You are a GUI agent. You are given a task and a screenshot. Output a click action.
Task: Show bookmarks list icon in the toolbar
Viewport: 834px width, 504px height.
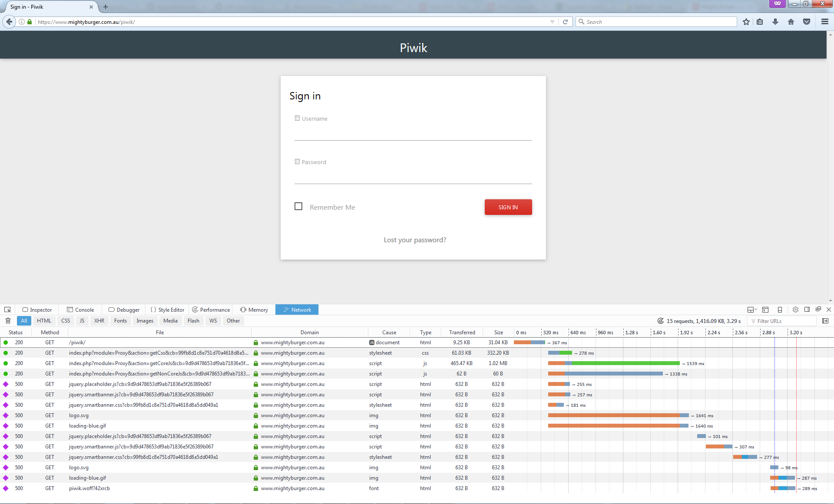point(760,22)
